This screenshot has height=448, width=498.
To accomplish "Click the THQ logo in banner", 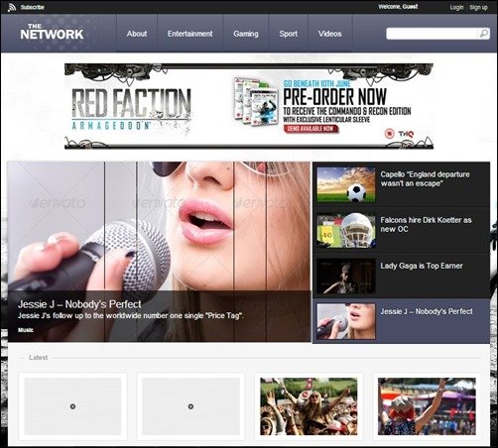I will tap(406, 134).
